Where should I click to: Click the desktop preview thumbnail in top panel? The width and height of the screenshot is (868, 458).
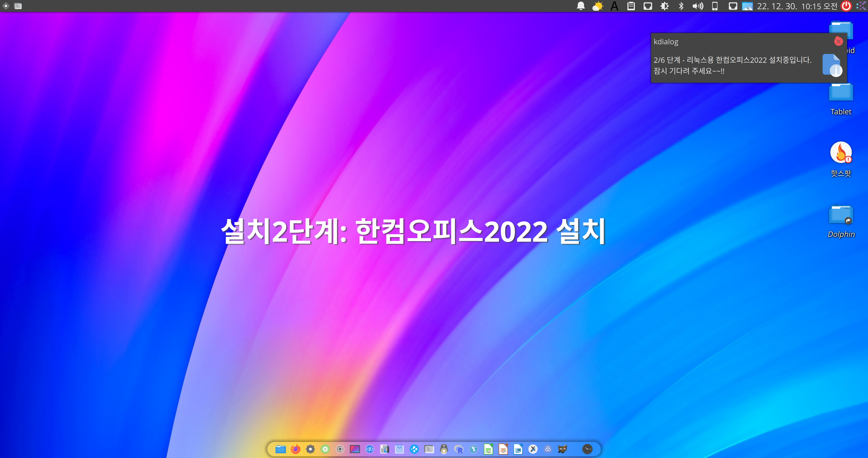(x=747, y=6)
